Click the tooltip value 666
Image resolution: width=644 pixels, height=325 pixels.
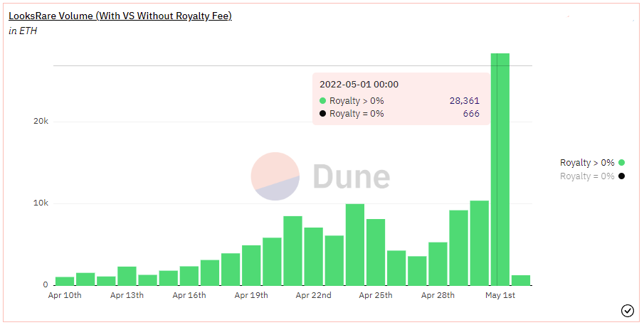[x=471, y=114]
